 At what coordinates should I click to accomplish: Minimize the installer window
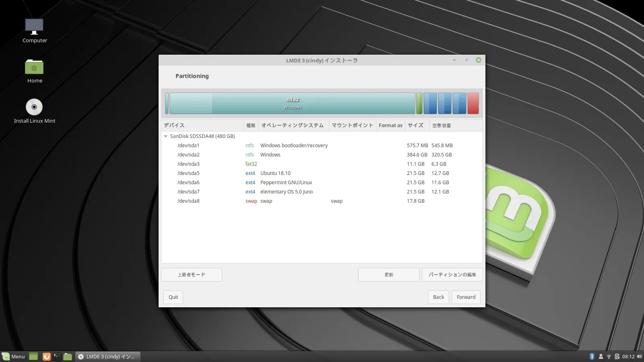click(454, 60)
